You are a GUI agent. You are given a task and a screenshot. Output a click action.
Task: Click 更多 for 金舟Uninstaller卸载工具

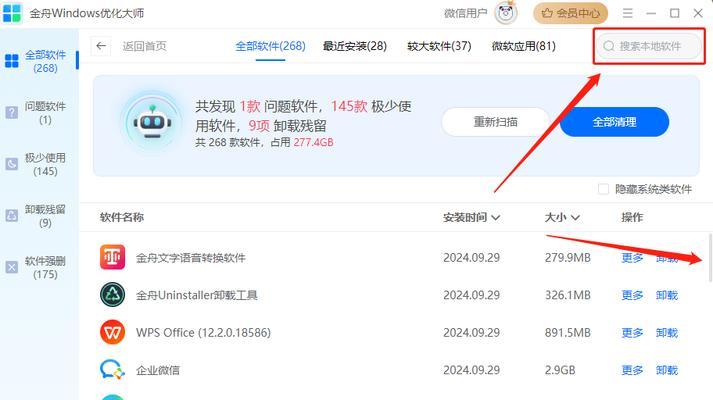click(x=632, y=295)
